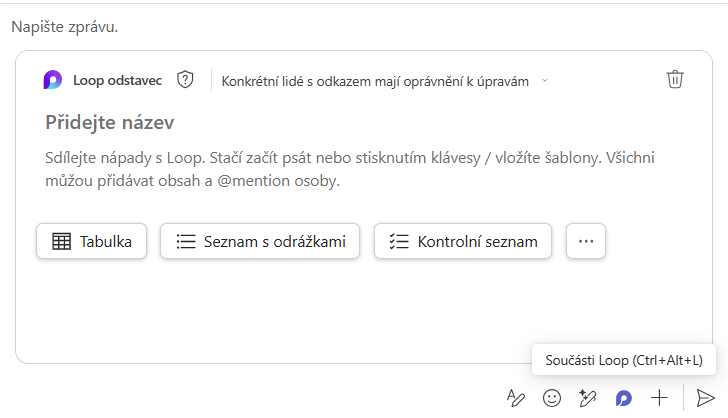Click the Přidejte název title field
This screenshot has height=418, width=728.
pos(110,122)
